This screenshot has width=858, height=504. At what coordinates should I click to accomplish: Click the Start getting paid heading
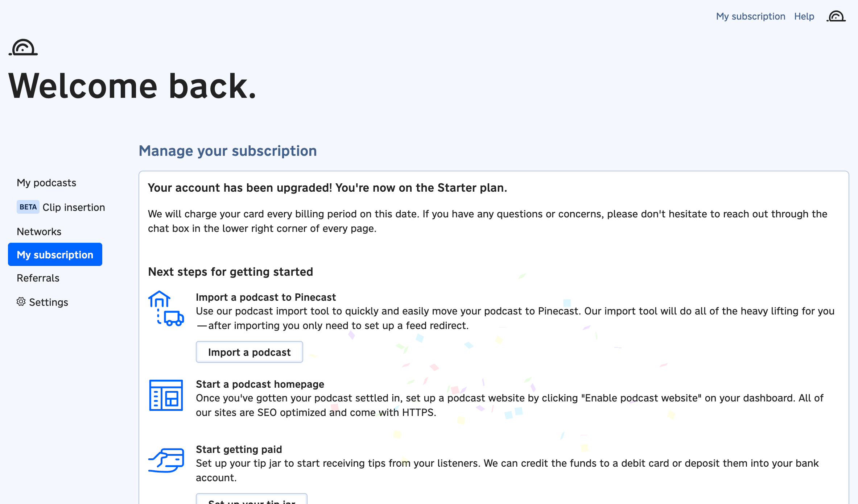[x=239, y=449]
